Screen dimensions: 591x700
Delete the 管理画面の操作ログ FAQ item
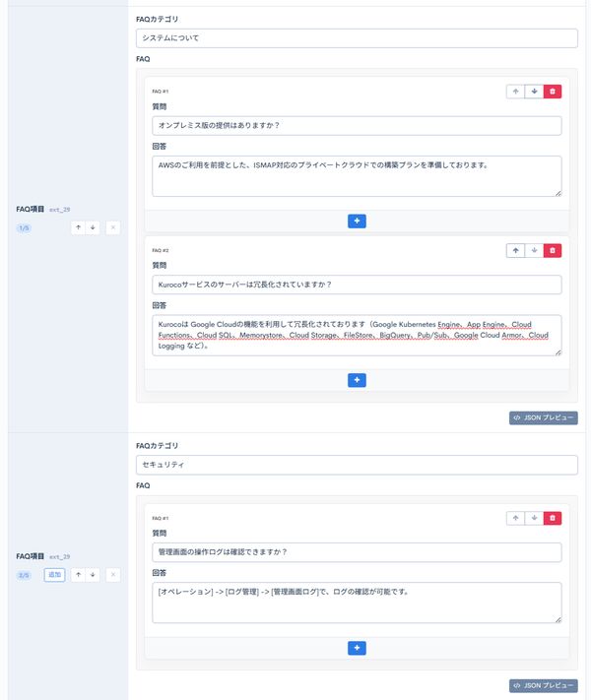point(553,518)
